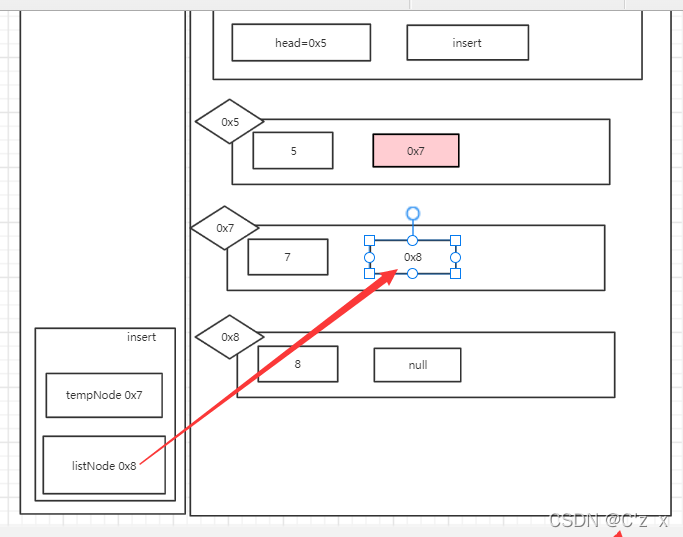The width and height of the screenshot is (683, 537).
Task: Click the 0x8 diamond address label
Action: 230,337
